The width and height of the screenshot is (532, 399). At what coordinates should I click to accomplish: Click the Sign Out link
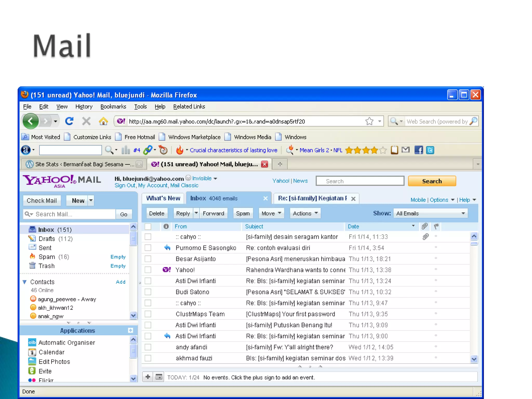click(x=125, y=185)
